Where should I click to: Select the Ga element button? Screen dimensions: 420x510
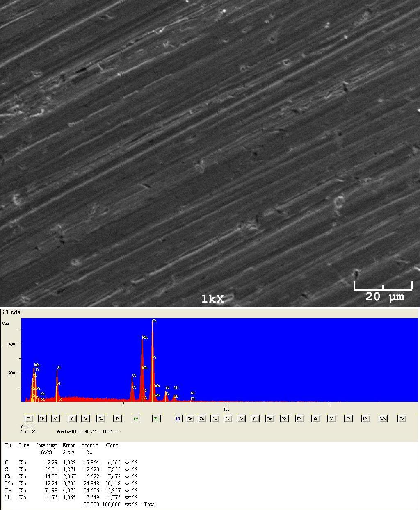click(215, 419)
